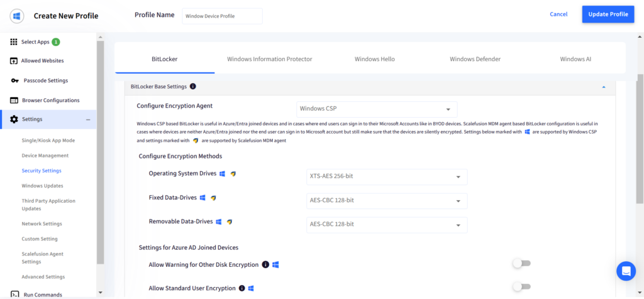Open Operating System Drives encryption method dropdown

pos(387,177)
